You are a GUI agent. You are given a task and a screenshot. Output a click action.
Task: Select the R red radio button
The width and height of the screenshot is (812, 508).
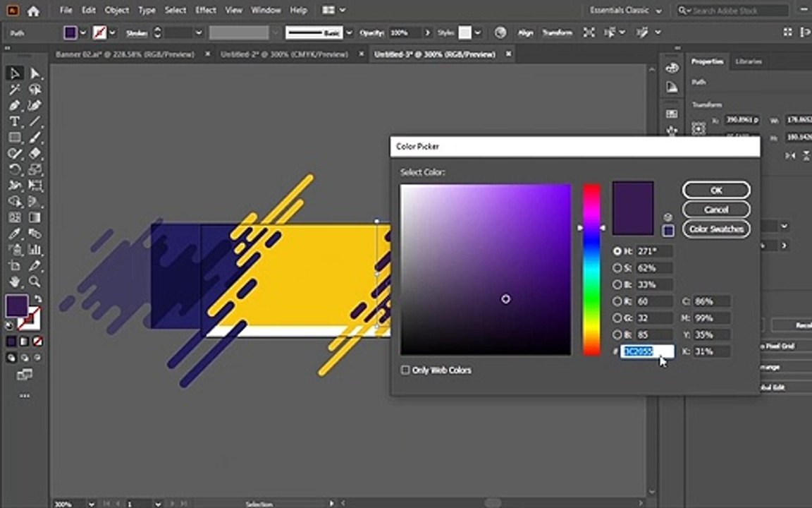(x=617, y=301)
